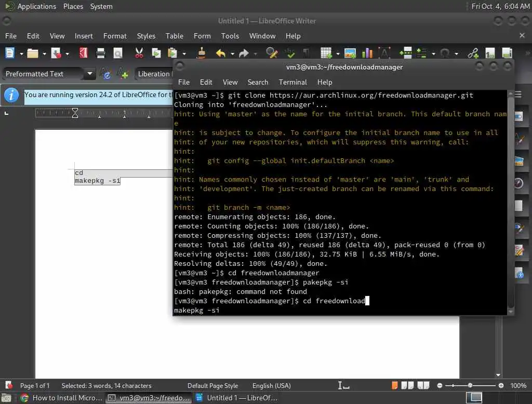Click the zoom slider handle
The height and width of the screenshot is (404, 532).
coord(470,385)
